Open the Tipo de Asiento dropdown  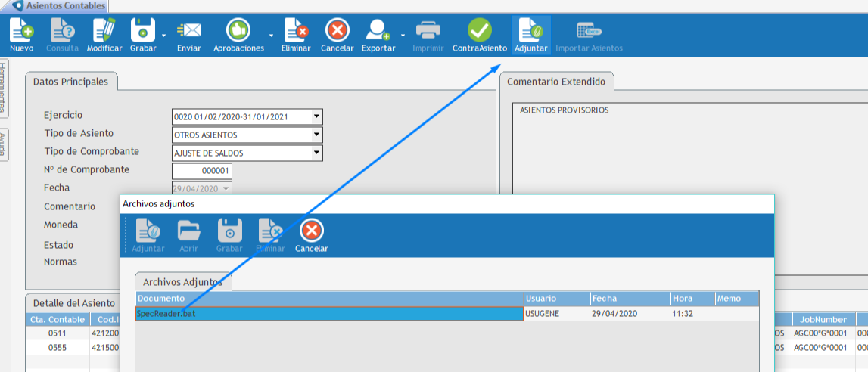coord(317,135)
